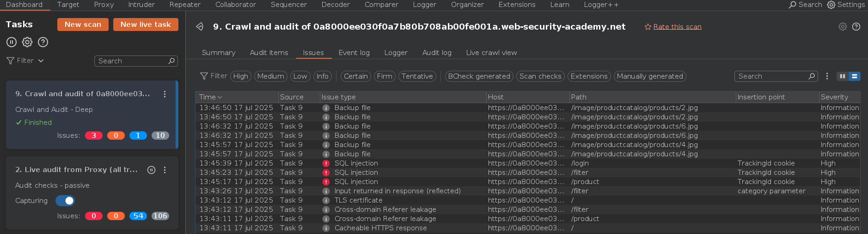
Task: Open the three-dot menu for task 9
Action: point(165,94)
